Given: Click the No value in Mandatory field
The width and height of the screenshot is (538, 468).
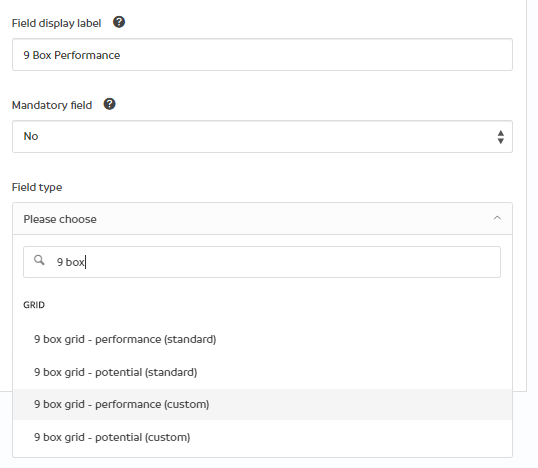Looking at the screenshot, I should tap(31, 136).
